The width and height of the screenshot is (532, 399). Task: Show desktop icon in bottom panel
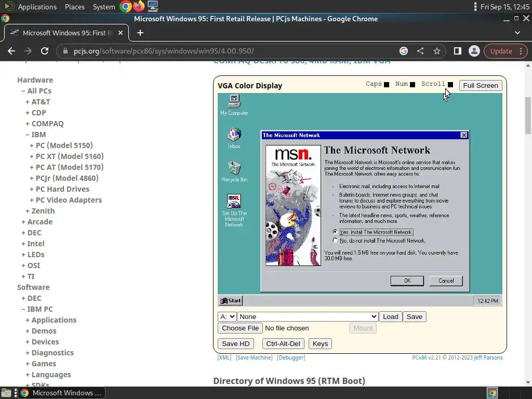[x=6, y=393]
